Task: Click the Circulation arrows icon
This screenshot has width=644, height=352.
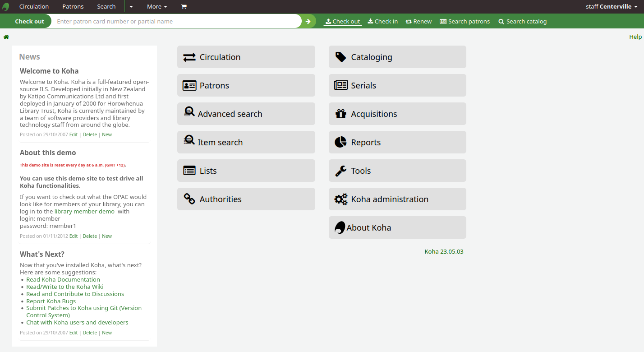Action: click(x=189, y=57)
